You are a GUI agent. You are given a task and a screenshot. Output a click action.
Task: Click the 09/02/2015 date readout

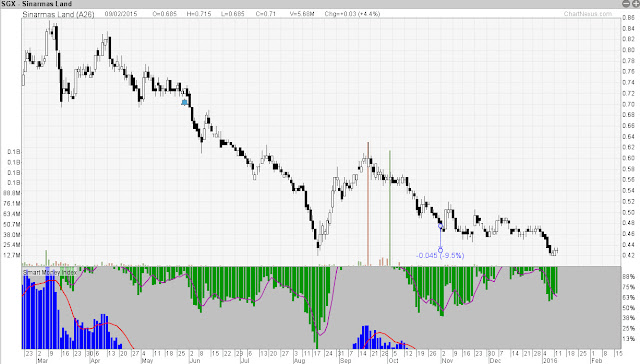click(x=121, y=14)
